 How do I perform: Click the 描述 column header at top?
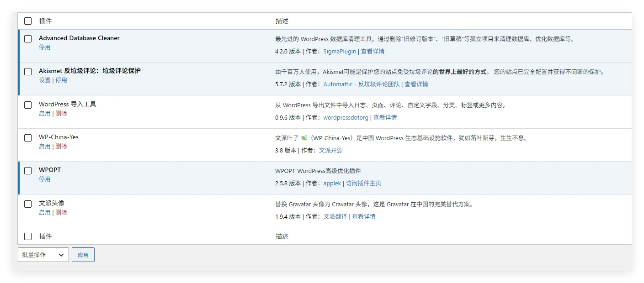coord(282,21)
